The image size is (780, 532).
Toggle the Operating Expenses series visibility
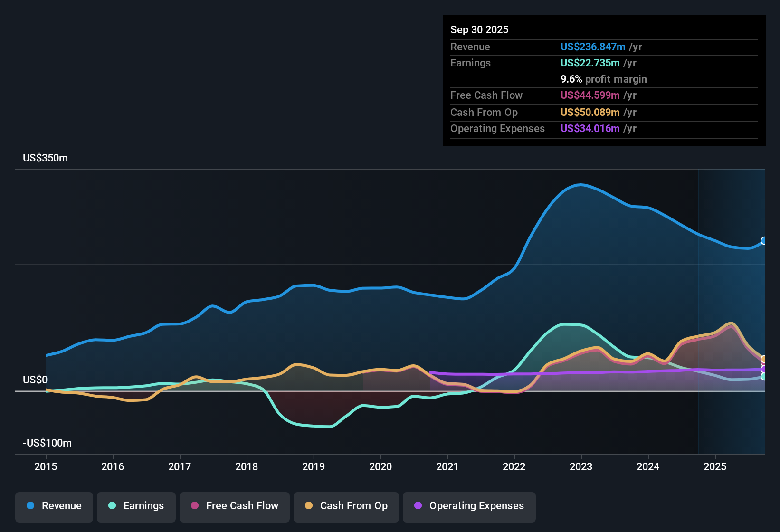coord(469,506)
